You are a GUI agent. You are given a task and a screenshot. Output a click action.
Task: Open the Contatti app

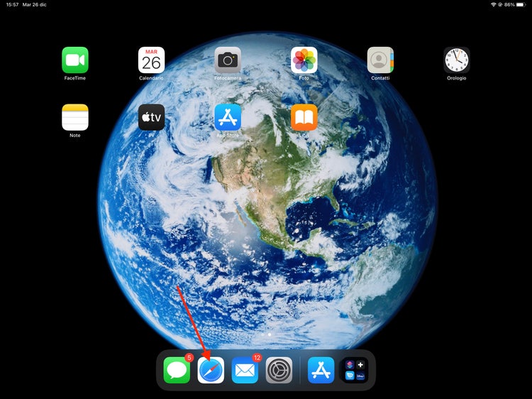380,60
